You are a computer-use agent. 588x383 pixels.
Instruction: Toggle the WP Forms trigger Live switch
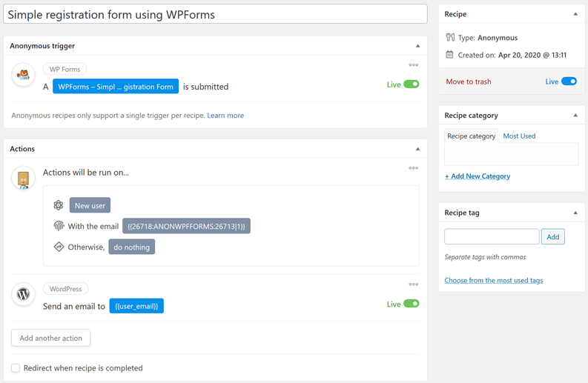[x=411, y=84]
